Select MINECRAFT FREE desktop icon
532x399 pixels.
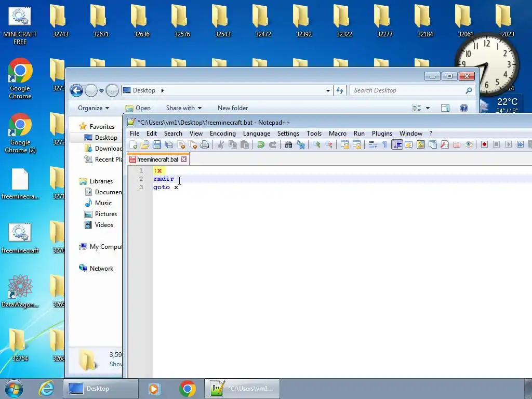pos(20,26)
